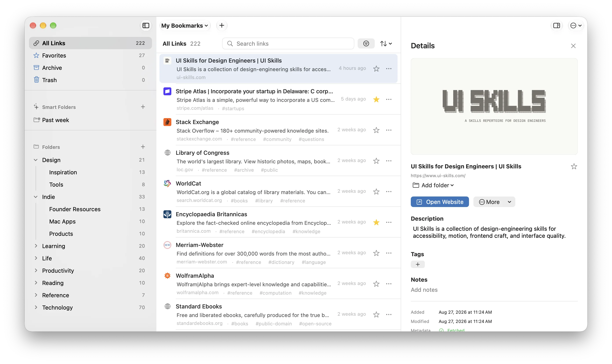The image size is (612, 364).
Task: Add a new smart folder
Action: coord(143,107)
